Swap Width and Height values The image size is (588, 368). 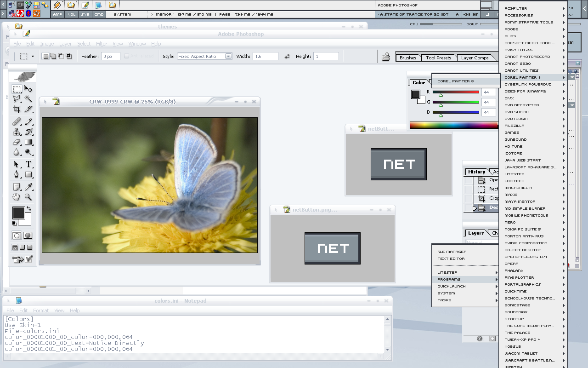287,56
